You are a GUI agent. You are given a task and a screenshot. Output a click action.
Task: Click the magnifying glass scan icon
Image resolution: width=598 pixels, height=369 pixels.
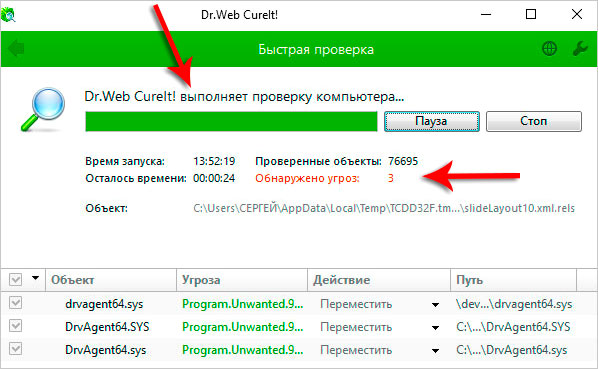point(43,109)
